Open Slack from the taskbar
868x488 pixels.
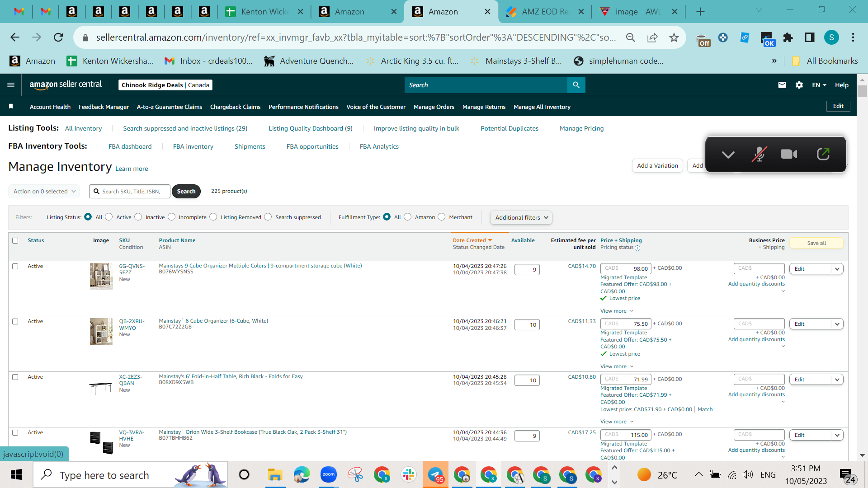(x=409, y=474)
